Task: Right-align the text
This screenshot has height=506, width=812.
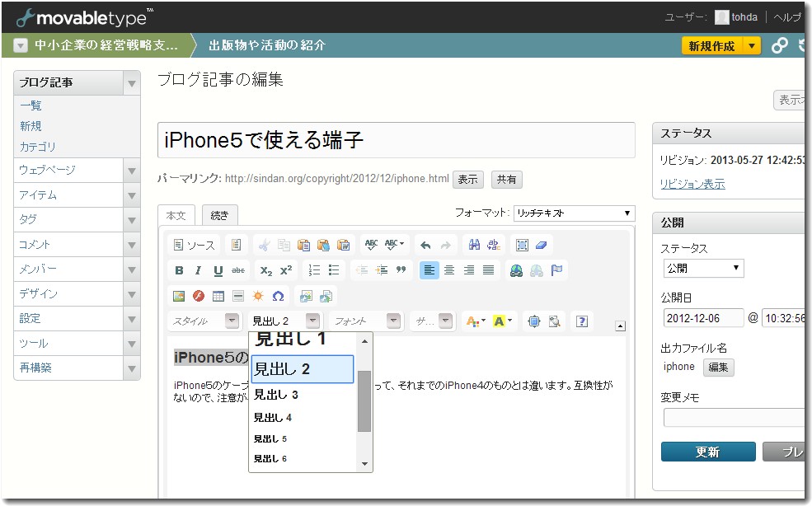Action: [469, 270]
